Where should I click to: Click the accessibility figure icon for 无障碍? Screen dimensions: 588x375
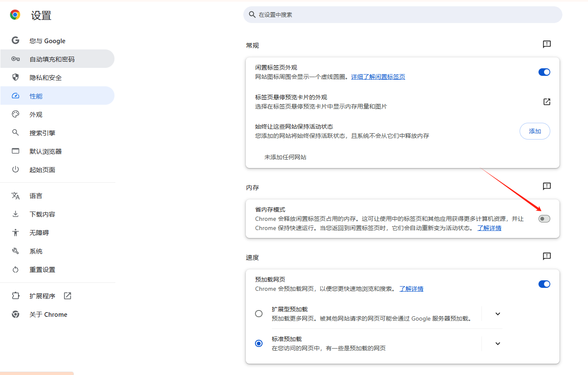[16, 233]
